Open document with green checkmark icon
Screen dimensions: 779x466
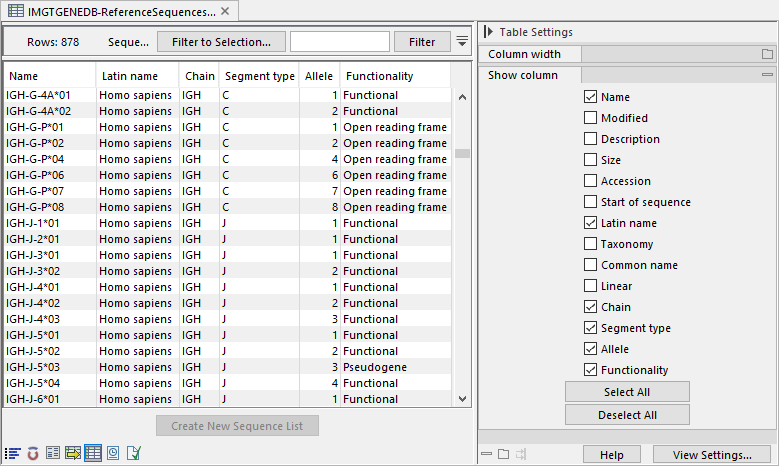(133, 453)
